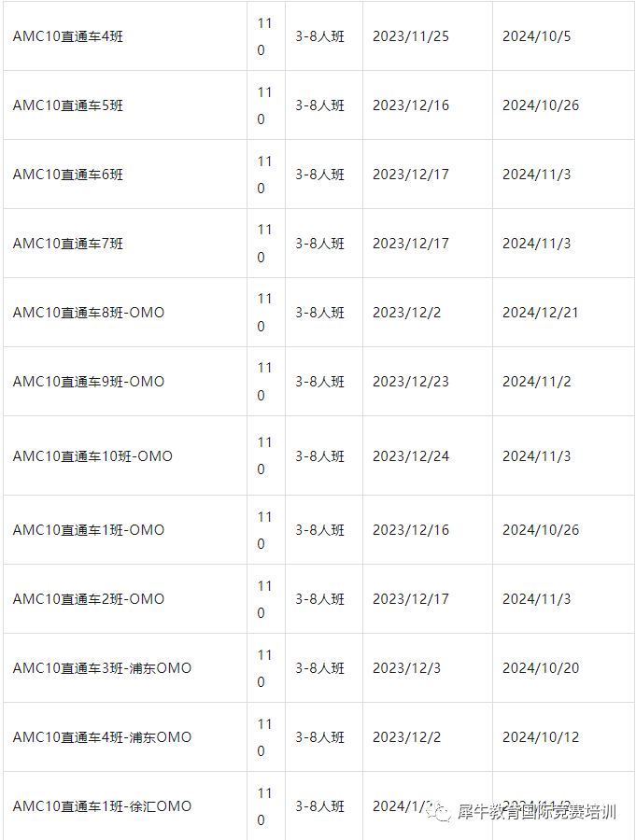Screen dimensions: 636x840
Task: Select AMC10直通车1班-徐汇OMO class name
Action: click(x=102, y=806)
